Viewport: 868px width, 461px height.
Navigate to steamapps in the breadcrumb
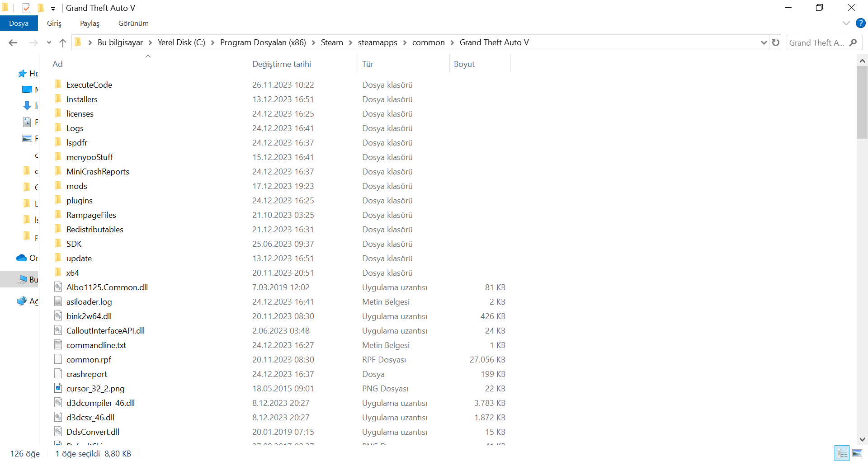377,42
